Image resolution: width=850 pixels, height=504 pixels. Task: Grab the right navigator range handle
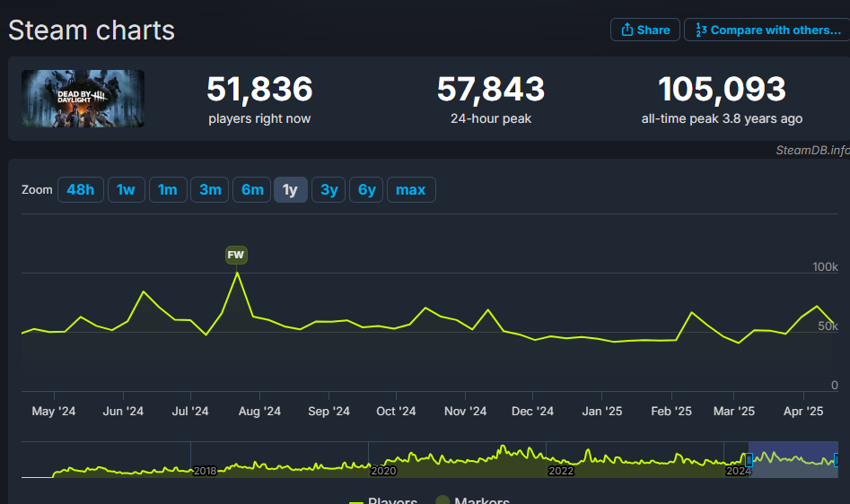(x=837, y=460)
